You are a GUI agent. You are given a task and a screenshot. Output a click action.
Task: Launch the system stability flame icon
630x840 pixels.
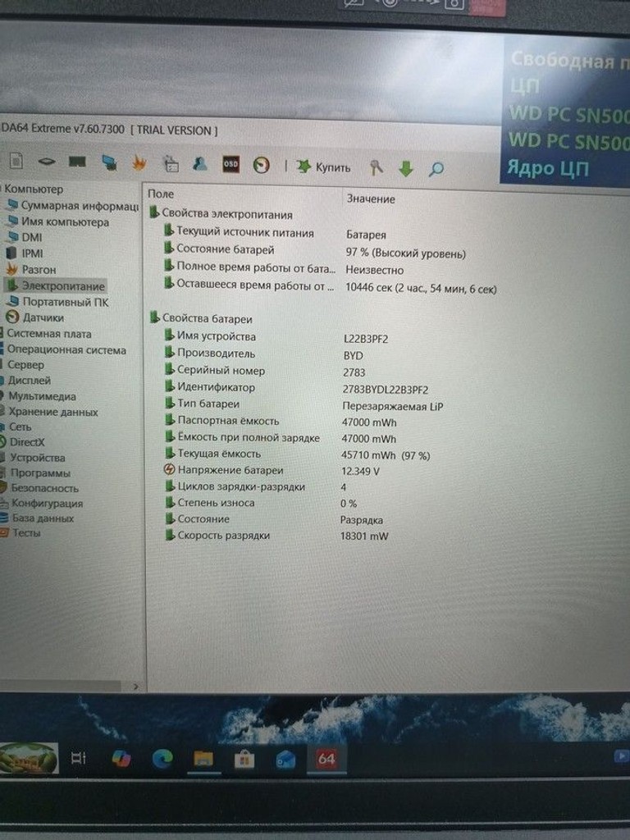coord(139,163)
